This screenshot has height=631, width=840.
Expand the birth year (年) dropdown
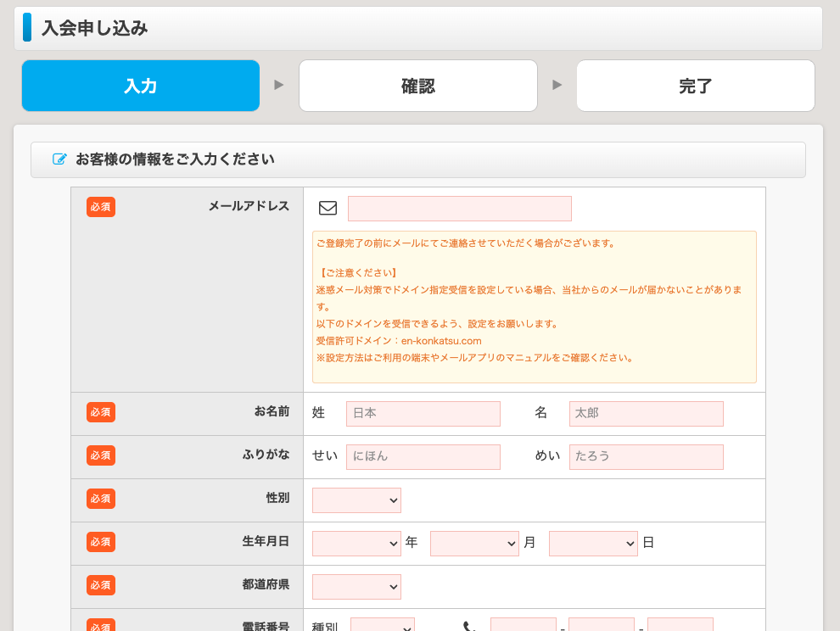[x=356, y=544]
